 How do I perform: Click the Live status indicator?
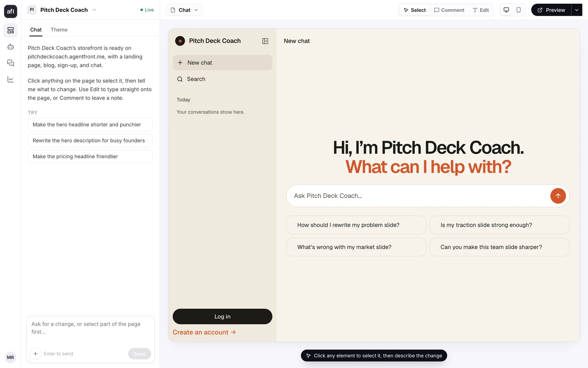(x=147, y=10)
